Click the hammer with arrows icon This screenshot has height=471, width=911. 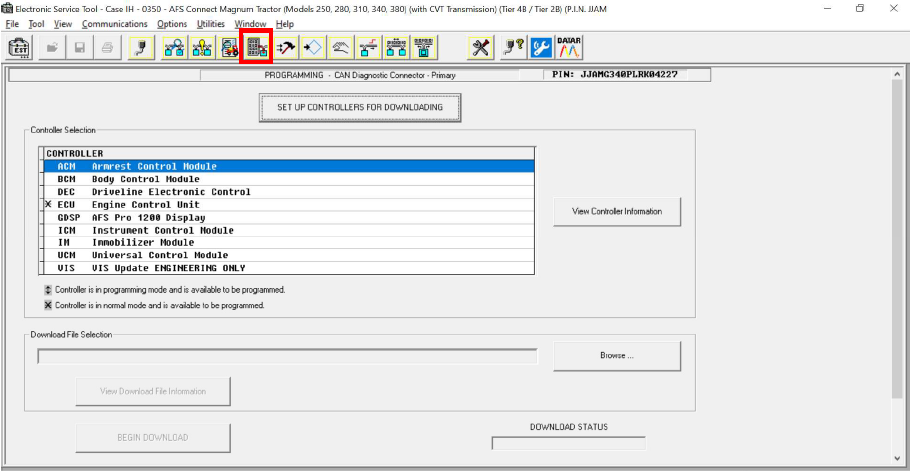pyautogui.click(x=285, y=48)
